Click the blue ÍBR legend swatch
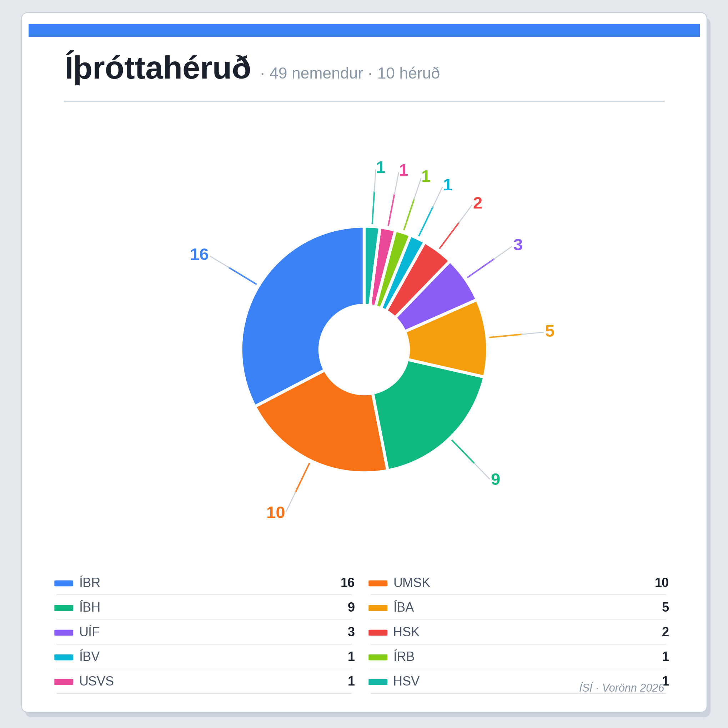Image resolution: width=728 pixels, height=728 pixels. coord(64,583)
